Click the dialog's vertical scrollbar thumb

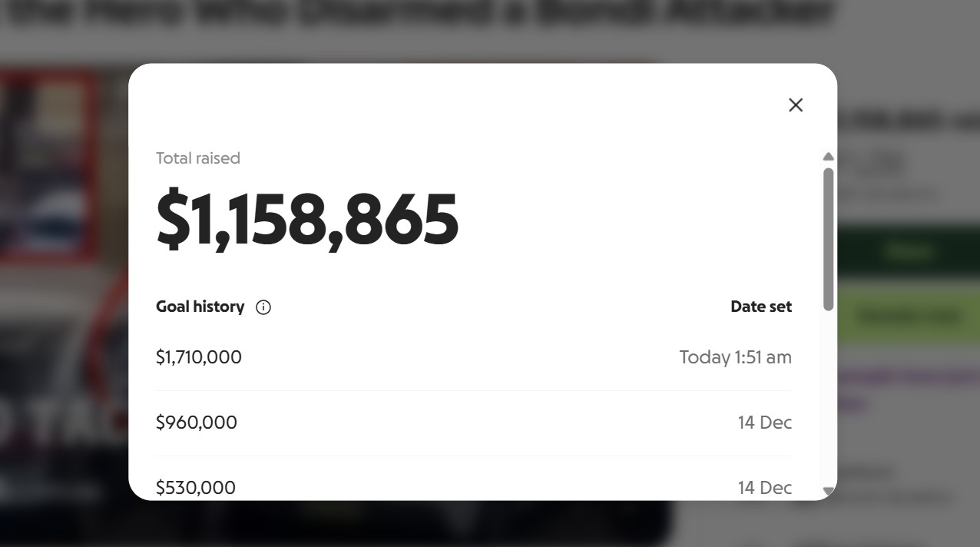point(828,238)
